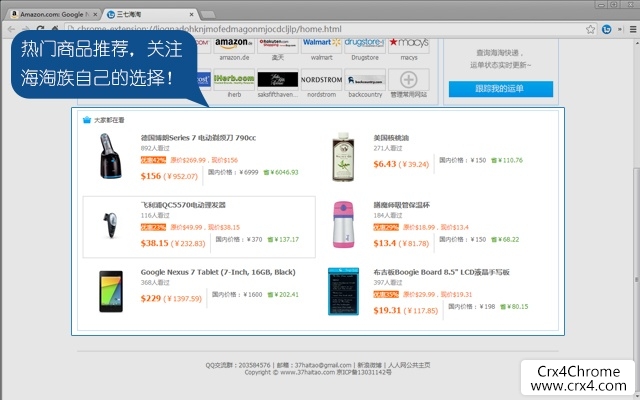Screen dimensions: 640x400
Task: Click the plus icon to manage frequent sites
Action: point(409,79)
